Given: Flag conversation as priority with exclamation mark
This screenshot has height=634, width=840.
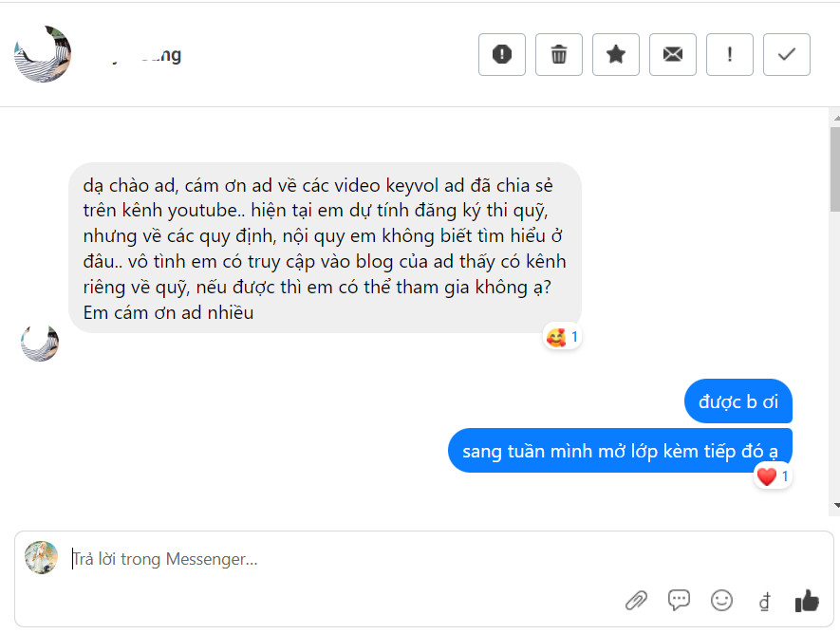Looking at the screenshot, I should pos(730,55).
